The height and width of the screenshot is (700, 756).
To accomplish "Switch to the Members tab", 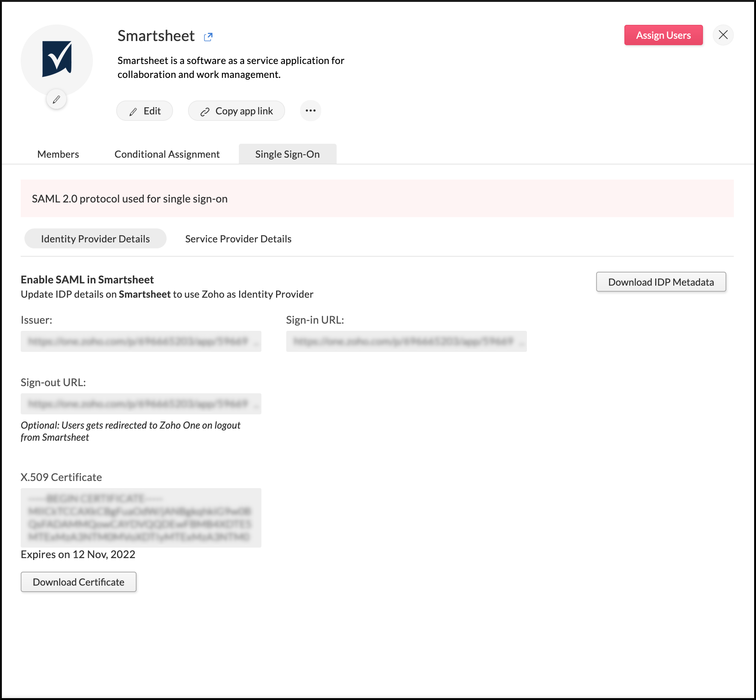I will click(x=58, y=154).
